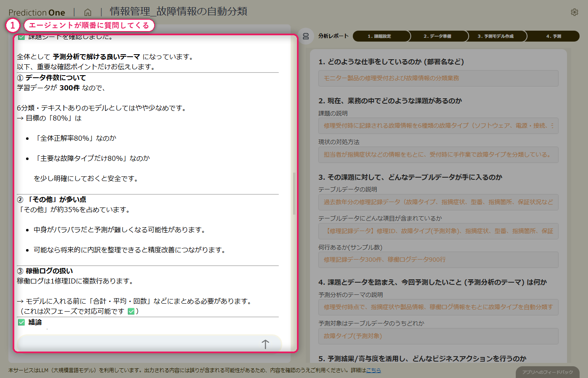Click text 「その他」が約35%を占めています
The width and height of the screenshot is (588, 378).
(x=73, y=210)
